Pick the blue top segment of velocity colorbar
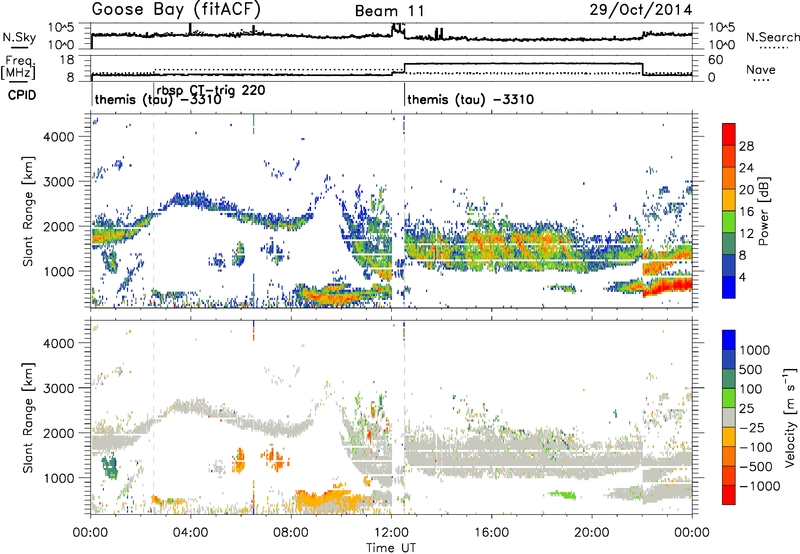The width and height of the screenshot is (800, 554). [x=729, y=340]
